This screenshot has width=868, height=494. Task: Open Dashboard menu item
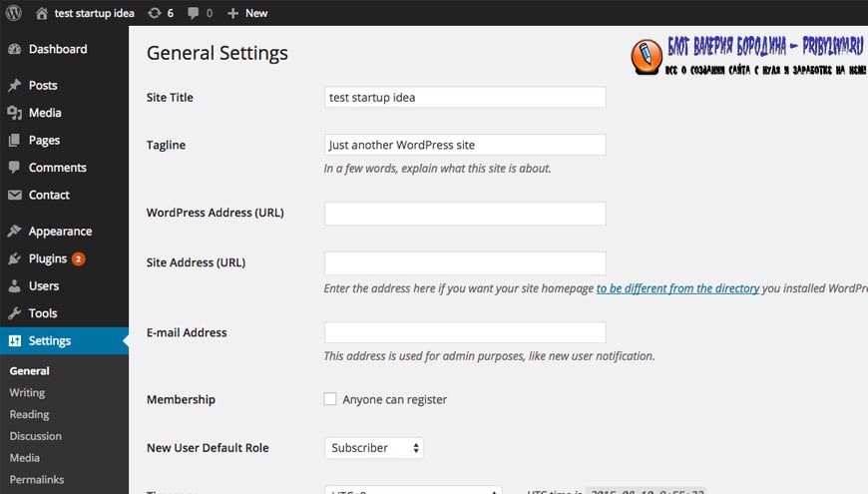(64, 49)
